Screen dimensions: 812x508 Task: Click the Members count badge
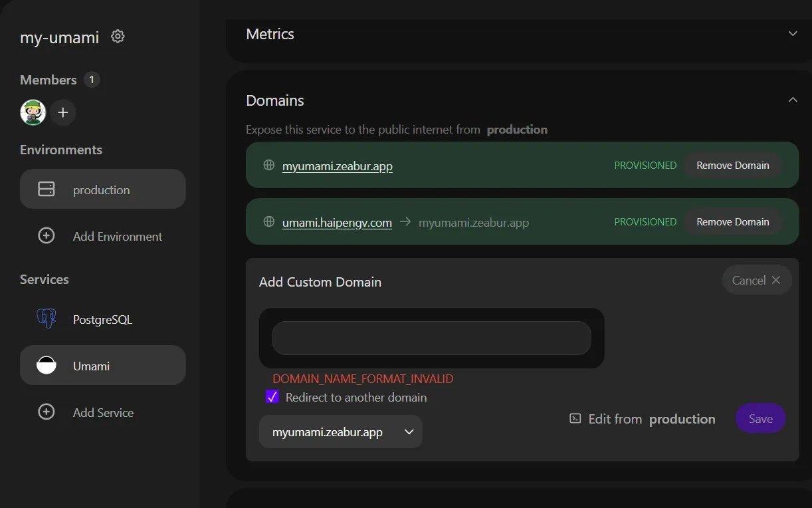tap(92, 80)
